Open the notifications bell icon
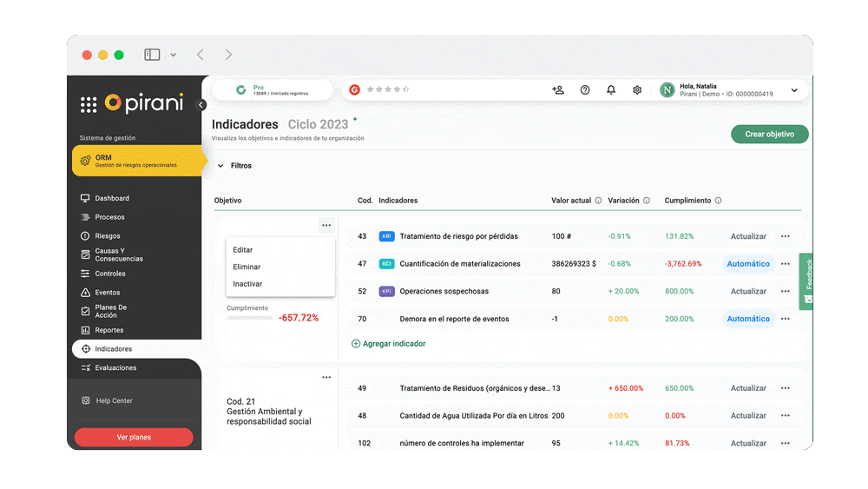This screenshot has height=489, width=868. tap(611, 89)
